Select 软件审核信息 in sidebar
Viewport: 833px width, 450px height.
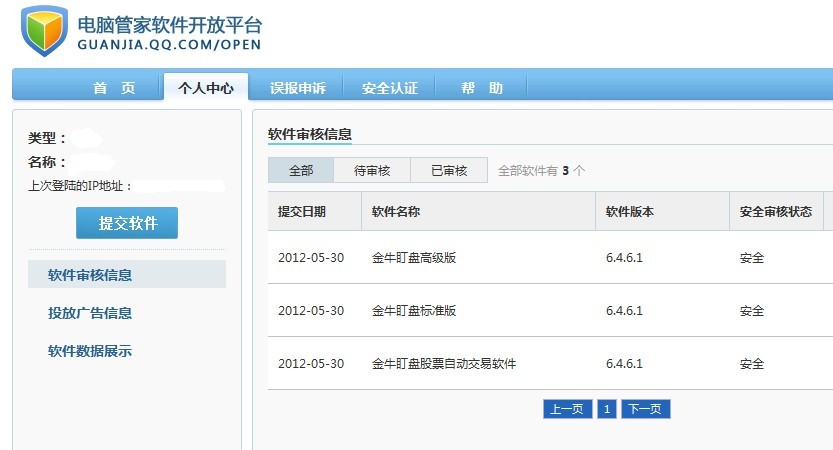pyautogui.click(x=127, y=275)
